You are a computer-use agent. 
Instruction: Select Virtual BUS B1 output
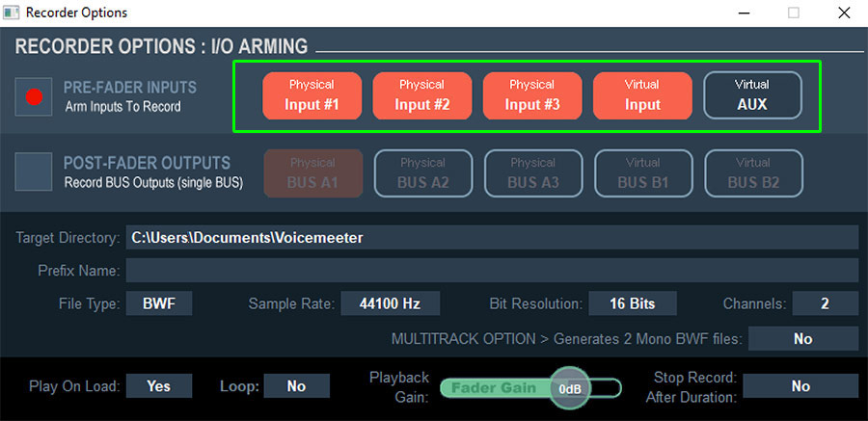tap(644, 173)
